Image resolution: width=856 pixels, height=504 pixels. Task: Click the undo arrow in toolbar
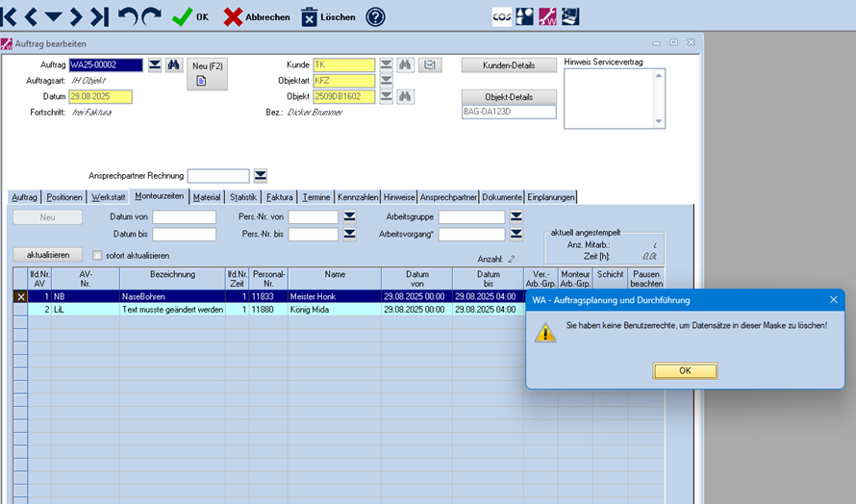pyautogui.click(x=127, y=16)
